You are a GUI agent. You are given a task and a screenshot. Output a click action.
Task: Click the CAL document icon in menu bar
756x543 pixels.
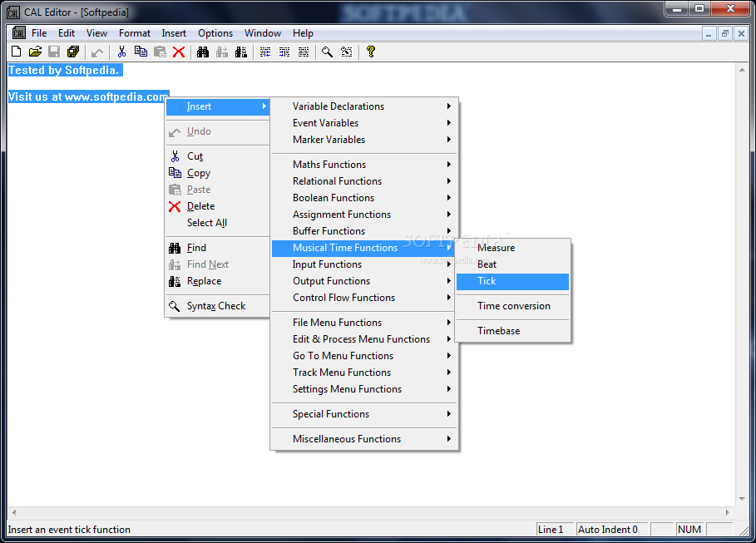coord(19,32)
